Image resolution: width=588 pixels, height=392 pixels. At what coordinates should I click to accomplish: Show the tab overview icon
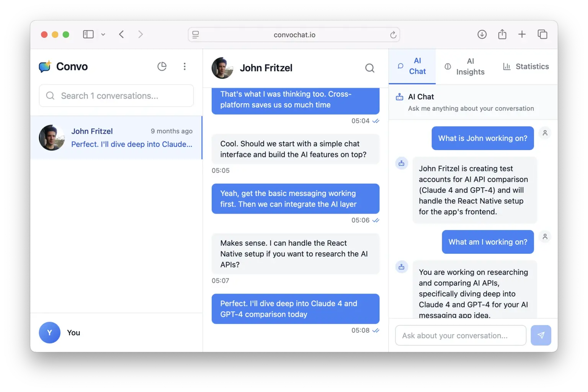(542, 34)
